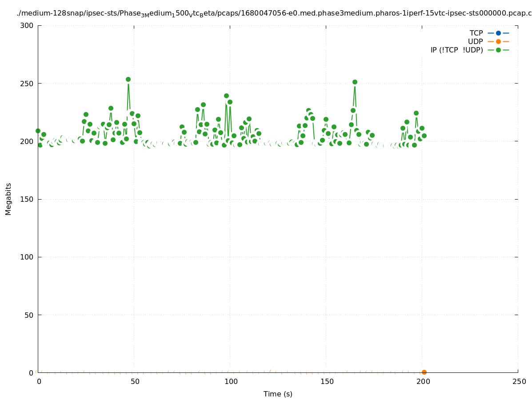Select the IP (!TCP !UDP) legend label
This screenshot has height=400, width=532.
click(456, 50)
